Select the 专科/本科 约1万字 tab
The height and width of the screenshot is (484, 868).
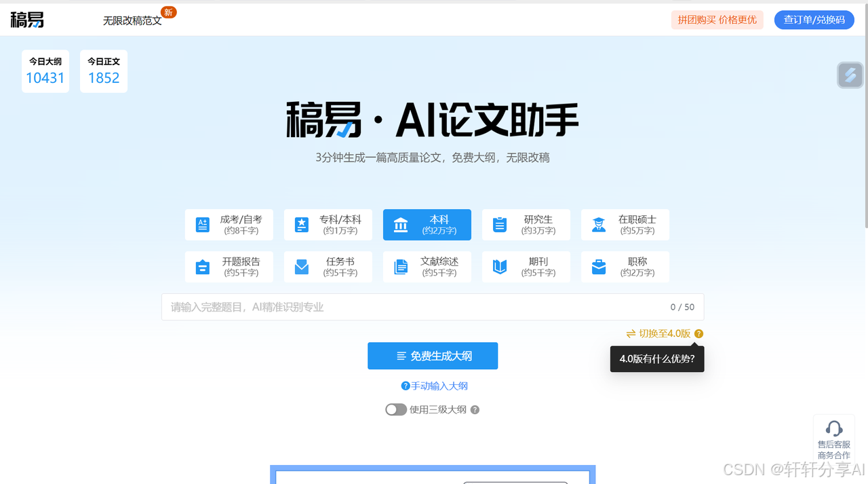(x=328, y=225)
